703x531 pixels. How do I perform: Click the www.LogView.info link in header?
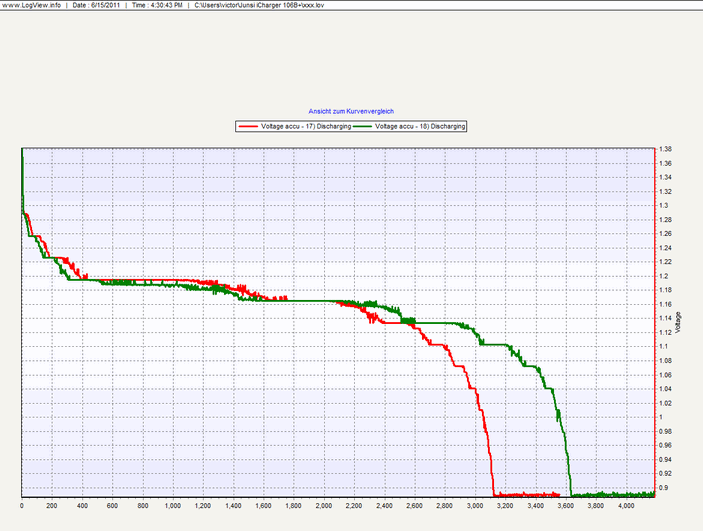click(32, 6)
